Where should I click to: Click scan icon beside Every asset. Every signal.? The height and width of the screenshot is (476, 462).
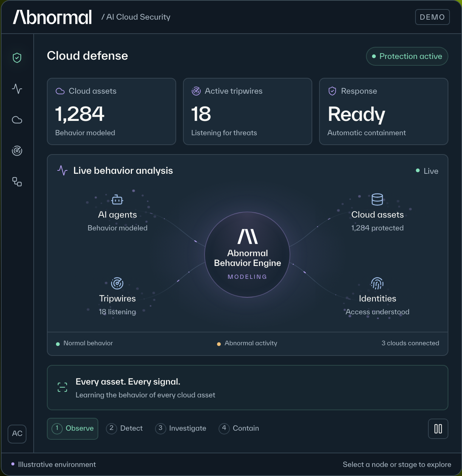(62, 387)
